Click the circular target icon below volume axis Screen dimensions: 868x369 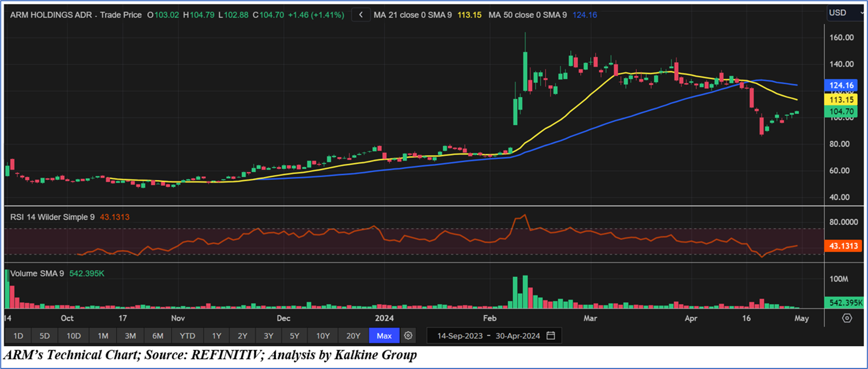pyautogui.click(x=847, y=318)
